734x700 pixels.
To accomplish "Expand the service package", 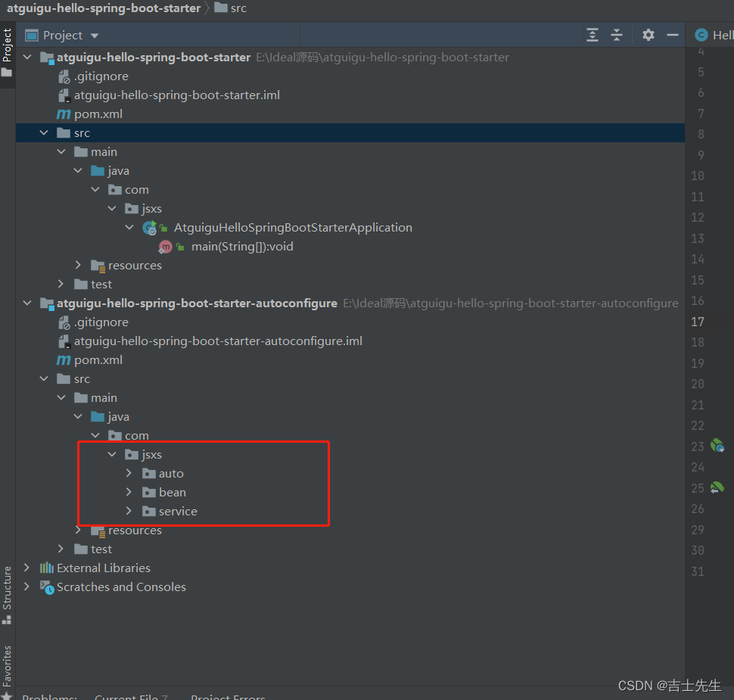I will click(129, 512).
